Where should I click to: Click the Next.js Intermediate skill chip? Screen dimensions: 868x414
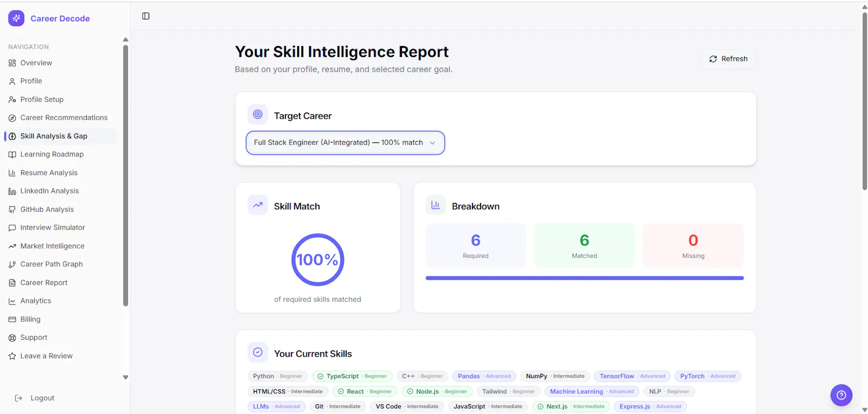coord(571,406)
